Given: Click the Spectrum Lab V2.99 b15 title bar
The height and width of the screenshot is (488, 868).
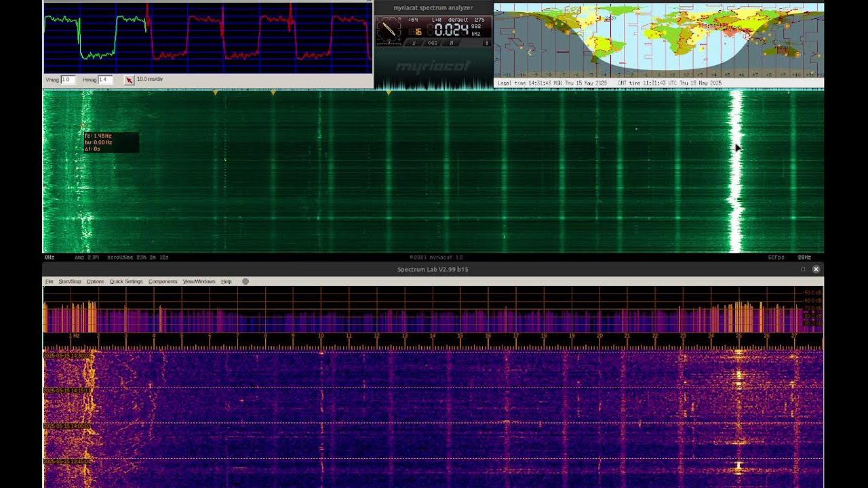Looking at the screenshot, I should tap(433, 269).
